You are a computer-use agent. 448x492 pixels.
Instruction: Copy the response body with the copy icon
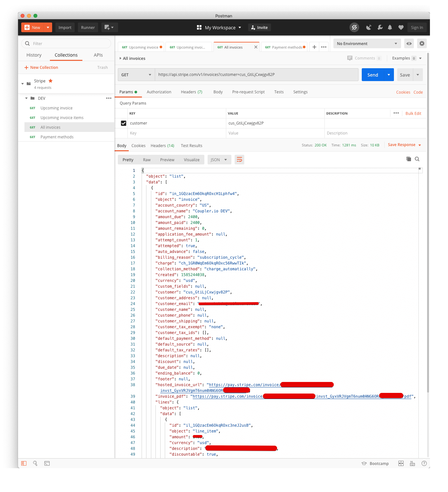(x=409, y=159)
